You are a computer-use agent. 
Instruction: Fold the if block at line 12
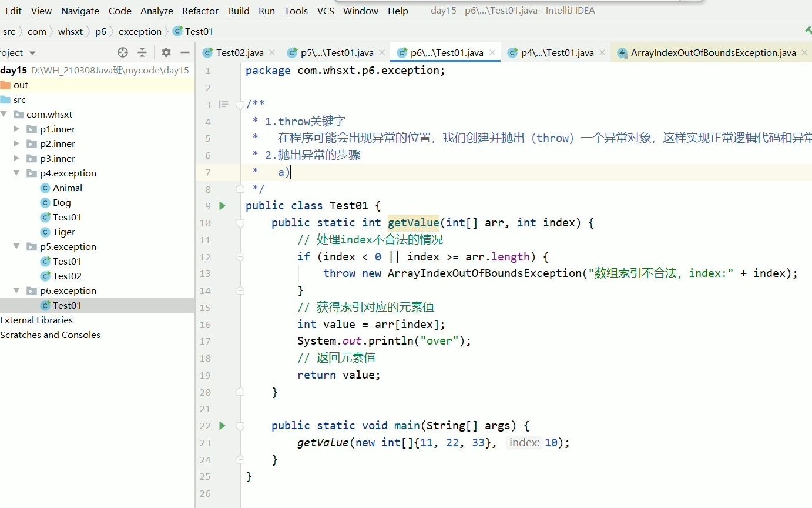pyautogui.click(x=240, y=257)
